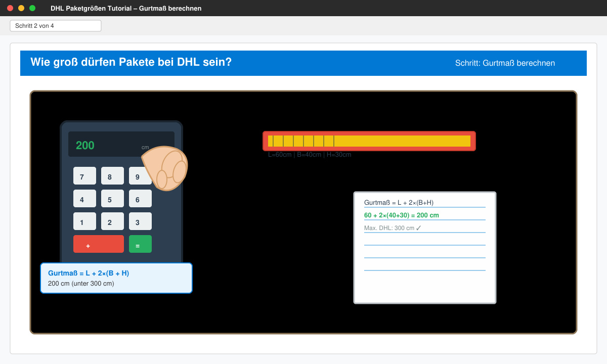
Task: Click green text '60 + 2×(40+30) = 200 cm'
Action: pyautogui.click(x=402, y=215)
